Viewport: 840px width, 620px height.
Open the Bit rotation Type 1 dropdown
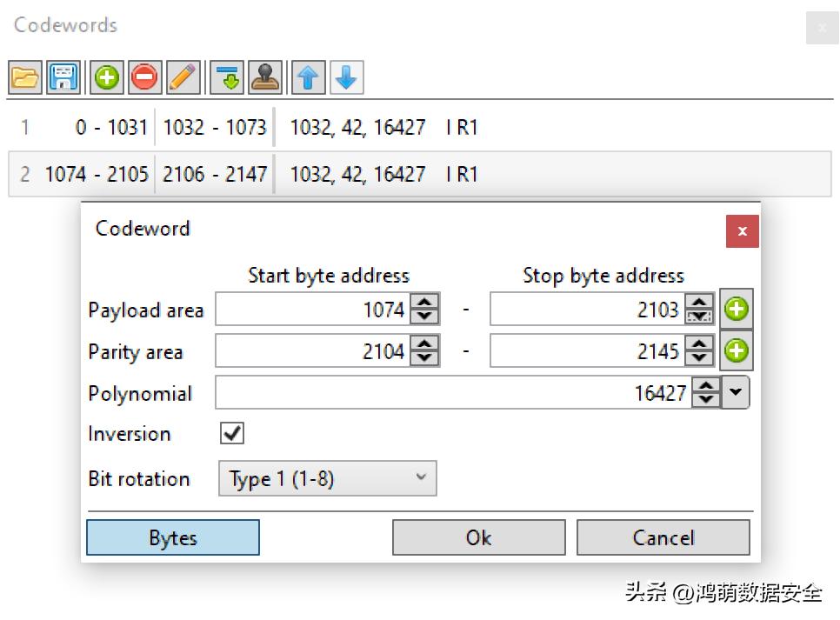327,478
